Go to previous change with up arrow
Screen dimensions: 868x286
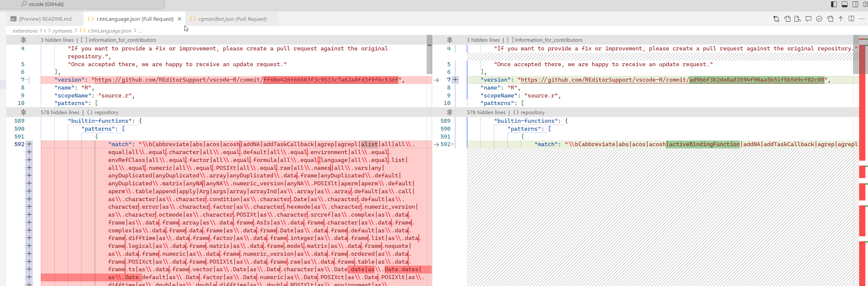coord(841,19)
